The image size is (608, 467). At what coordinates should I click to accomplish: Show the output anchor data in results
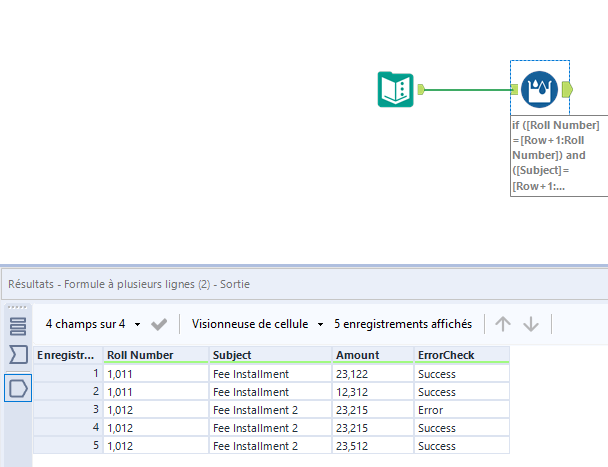tap(18, 387)
